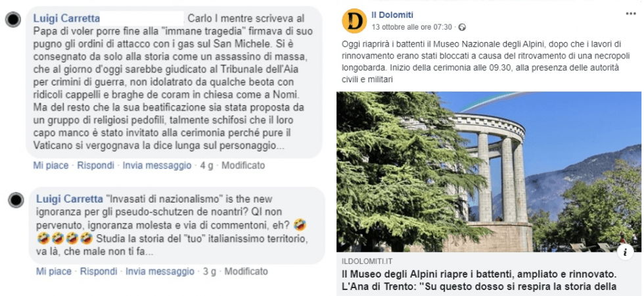The height and width of the screenshot is (296, 644).
Task: Click Invia messaggio under second comment
Action: (x=160, y=272)
